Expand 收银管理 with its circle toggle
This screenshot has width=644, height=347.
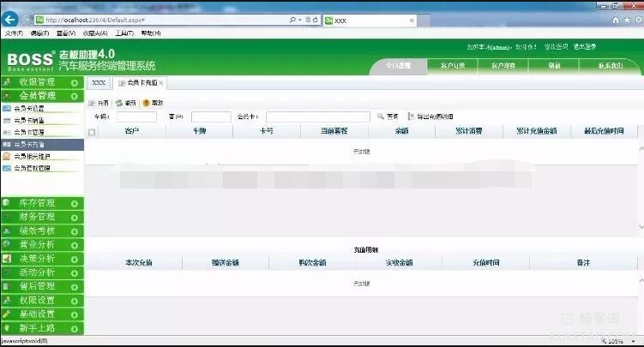75,83
